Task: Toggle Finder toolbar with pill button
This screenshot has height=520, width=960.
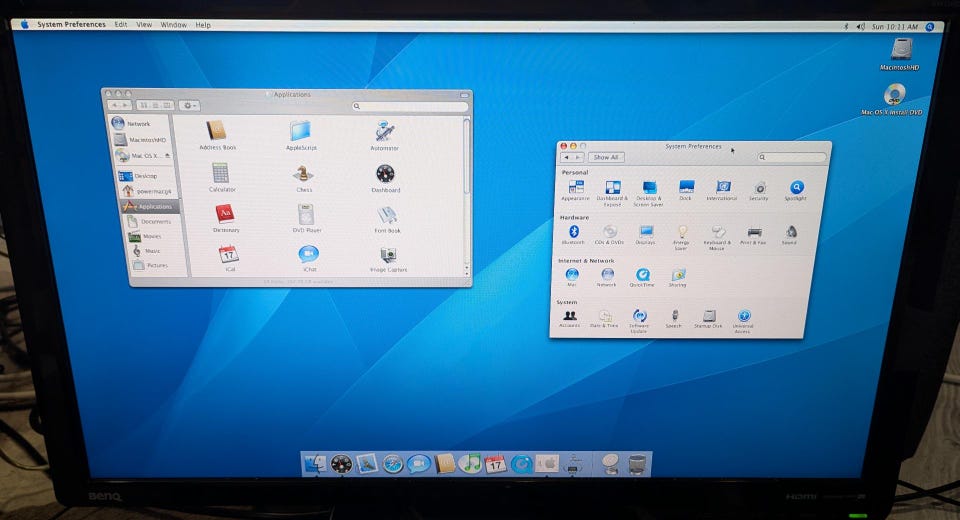Action: tap(464, 95)
